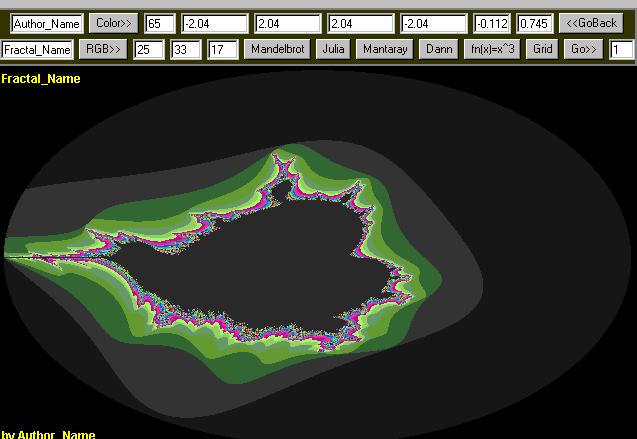Screen dimensions: 637x439
Task: Edit the RGB value field showing 33
Action: (185, 48)
